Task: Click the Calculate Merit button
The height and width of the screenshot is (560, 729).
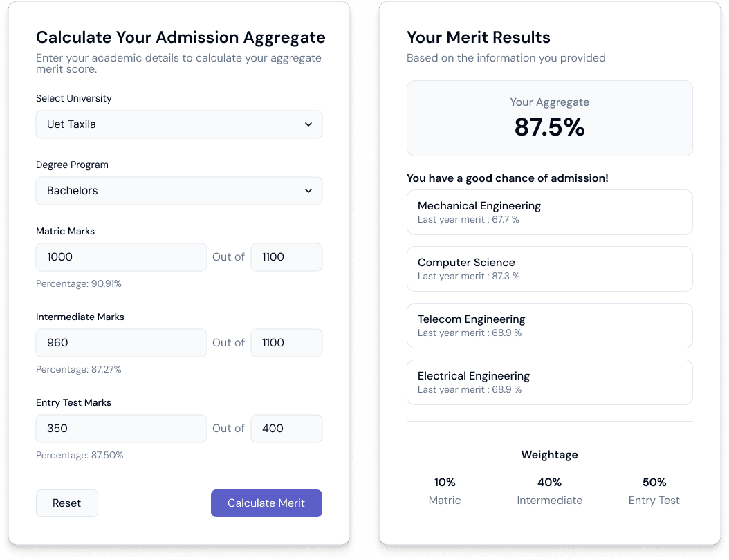Action: pyautogui.click(x=266, y=503)
